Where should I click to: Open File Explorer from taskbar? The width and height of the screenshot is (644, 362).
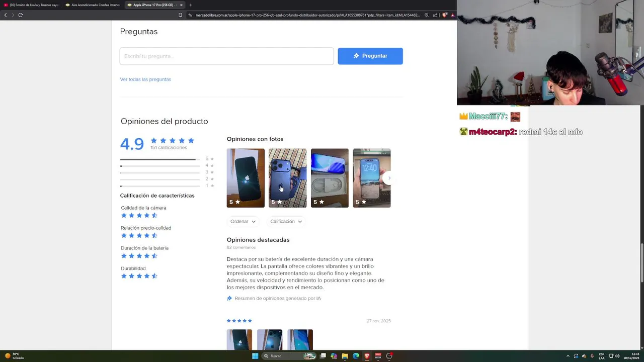tap(345, 356)
